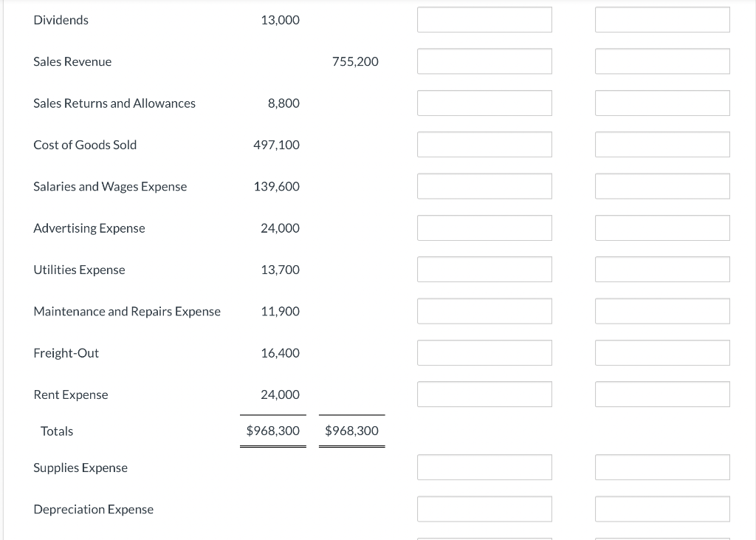Image resolution: width=756 pixels, height=540 pixels.
Task: Click the first Sales Returns and Allowances field
Action: point(484,103)
